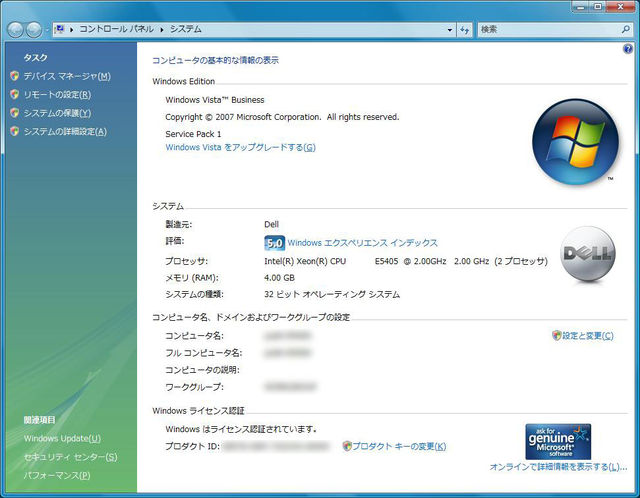Open help via the blue question mark icon
The width and height of the screenshot is (640, 498).
tap(628, 49)
